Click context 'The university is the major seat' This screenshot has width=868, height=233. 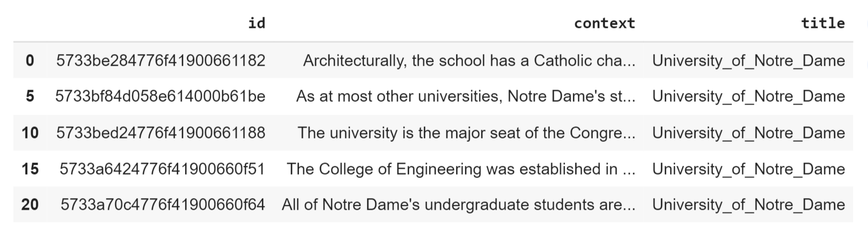coord(466,132)
